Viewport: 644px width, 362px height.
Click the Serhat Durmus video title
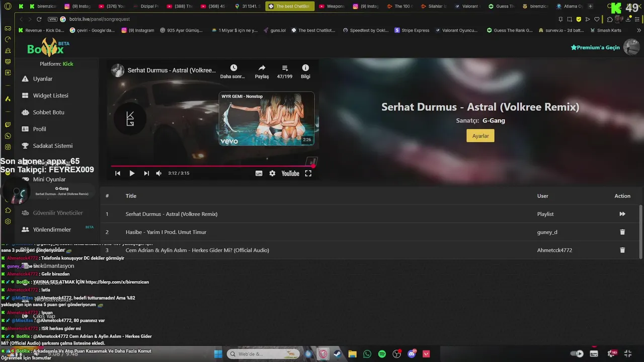(x=172, y=70)
